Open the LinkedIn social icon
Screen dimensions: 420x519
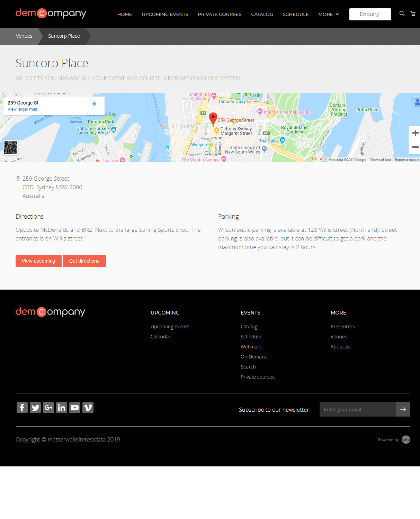62,408
